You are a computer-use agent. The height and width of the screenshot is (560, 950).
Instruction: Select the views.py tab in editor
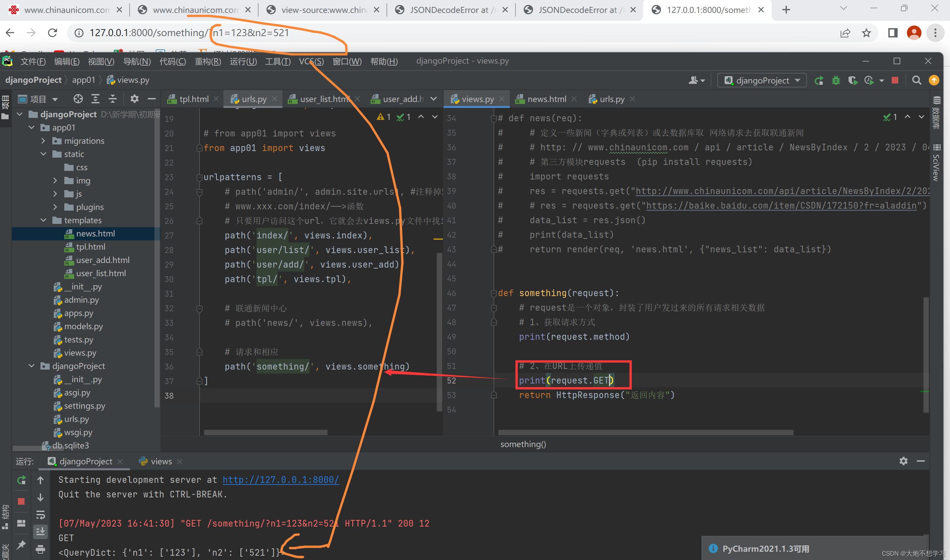(x=476, y=99)
